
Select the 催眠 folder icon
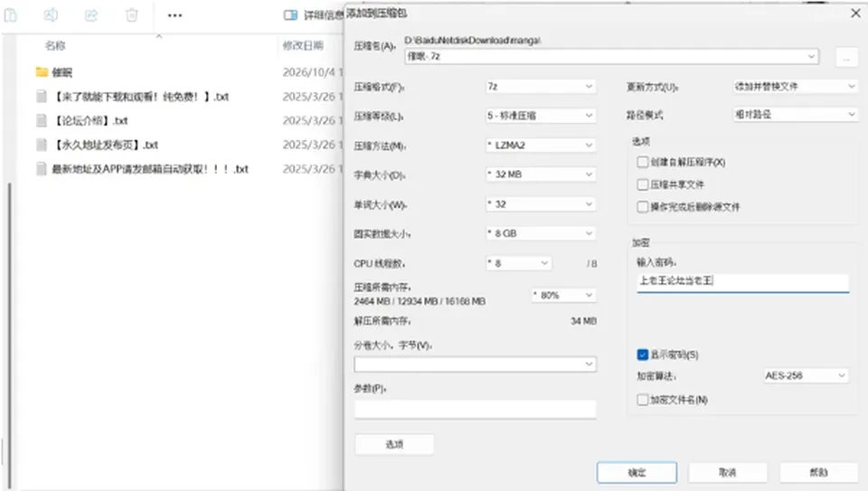tap(42, 72)
